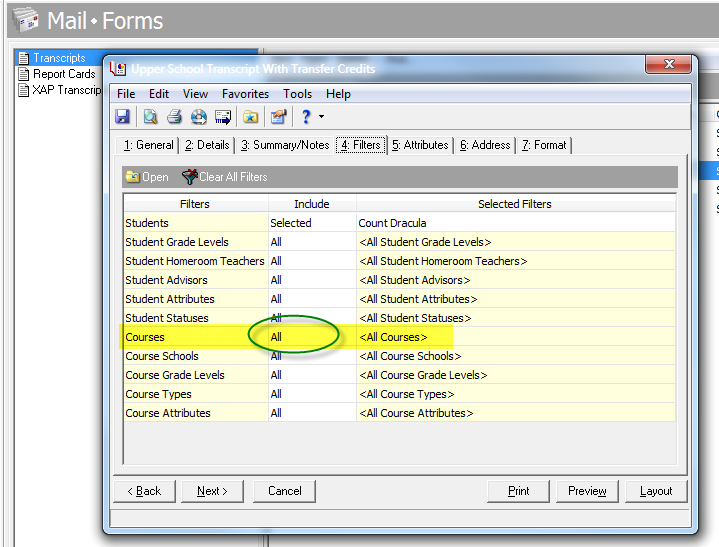Viewport: 719px width, 547px height.
Task: Open the Favorites menu
Action: (245, 94)
